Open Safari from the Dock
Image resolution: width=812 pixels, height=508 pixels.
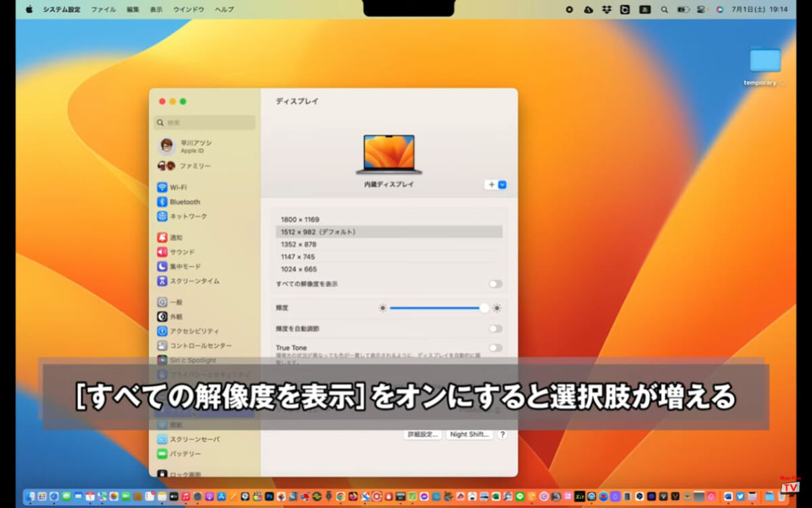coord(54,496)
